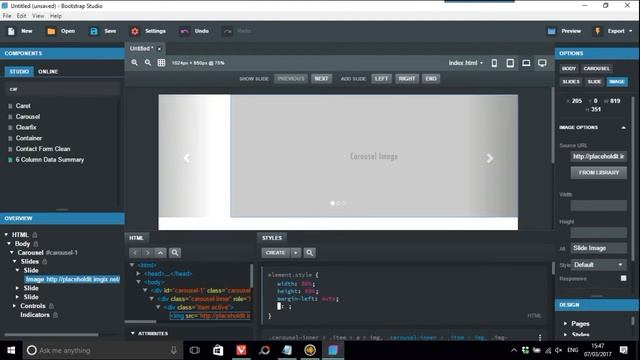Switch to tablet viewport size
The width and height of the screenshot is (640, 360).
pos(510,63)
